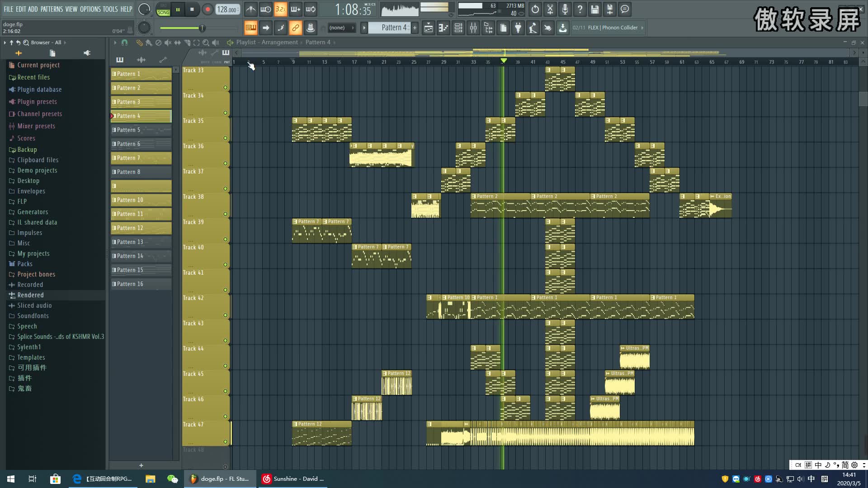The height and width of the screenshot is (488, 868).
Task: Open the Pattern 4 selector dropdown
Action: [x=389, y=28]
